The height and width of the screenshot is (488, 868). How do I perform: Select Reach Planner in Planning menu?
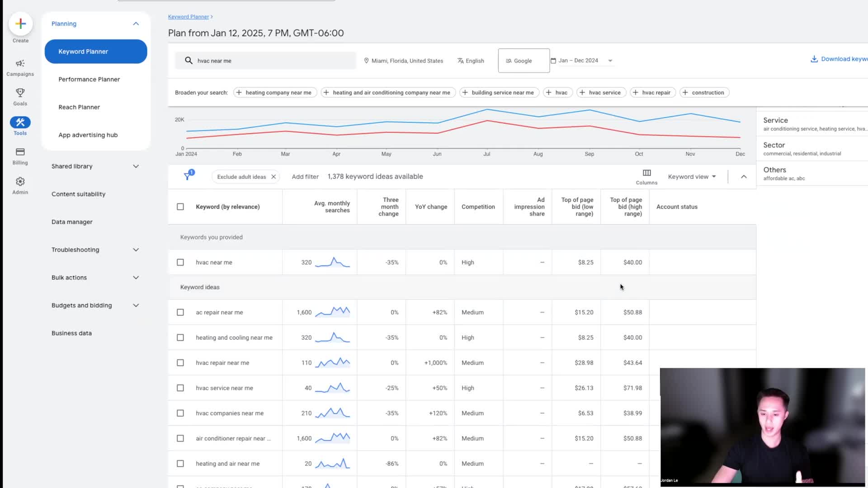(x=79, y=107)
